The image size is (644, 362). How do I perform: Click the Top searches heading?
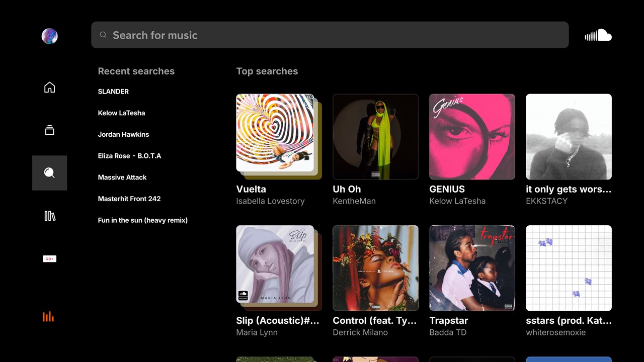pyautogui.click(x=267, y=71)
